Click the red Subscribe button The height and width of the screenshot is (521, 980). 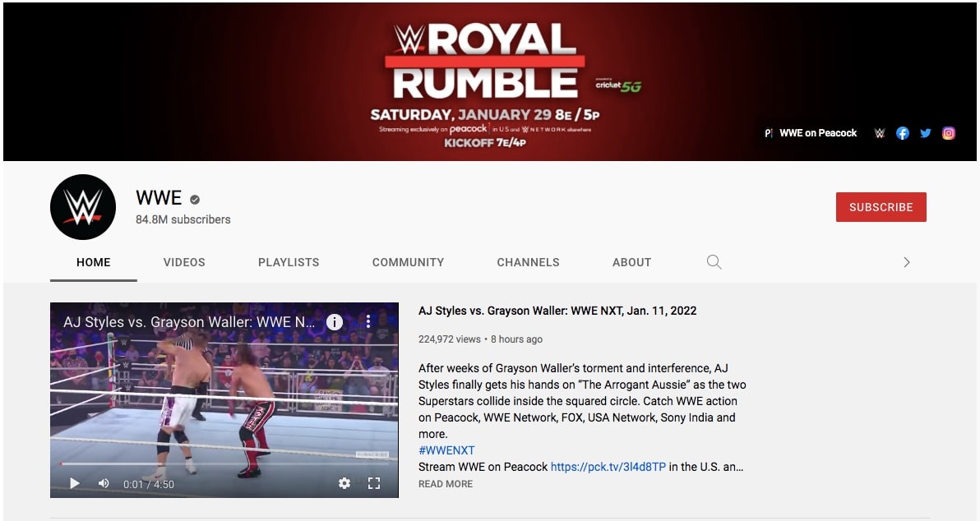point(881,207)
